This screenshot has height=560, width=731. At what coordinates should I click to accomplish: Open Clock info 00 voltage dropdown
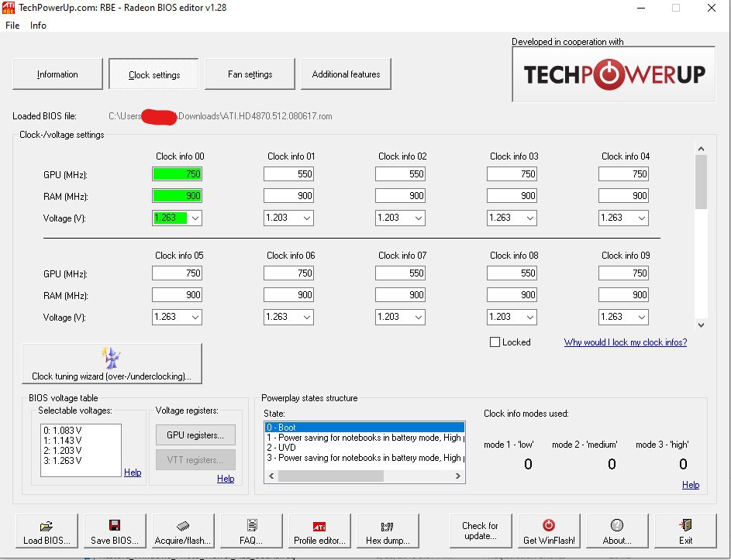(195, 218)
